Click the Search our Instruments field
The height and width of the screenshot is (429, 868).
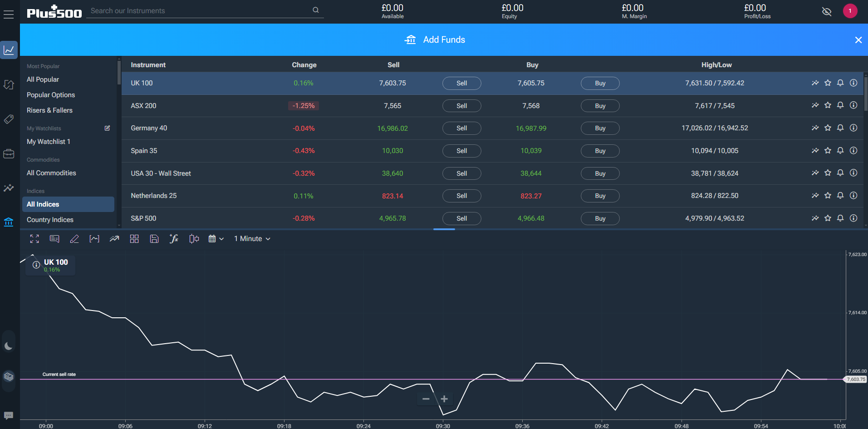(200, 11)
